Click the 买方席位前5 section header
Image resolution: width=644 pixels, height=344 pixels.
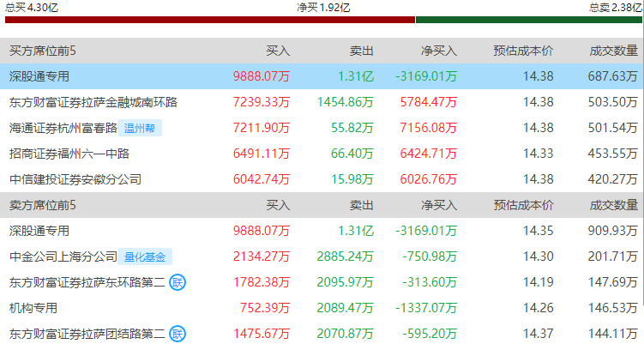coord(43,51)
